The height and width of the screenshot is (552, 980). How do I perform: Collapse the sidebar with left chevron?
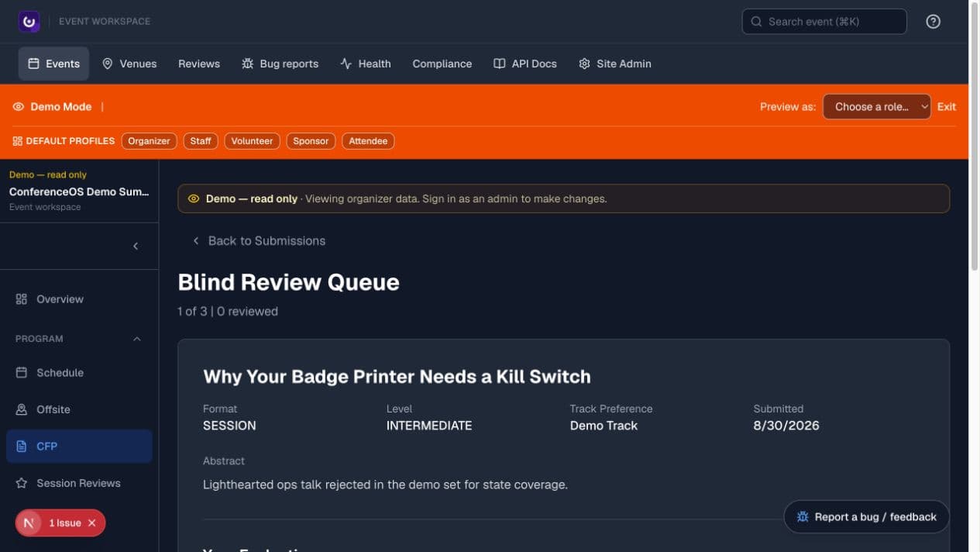[136, 246]
